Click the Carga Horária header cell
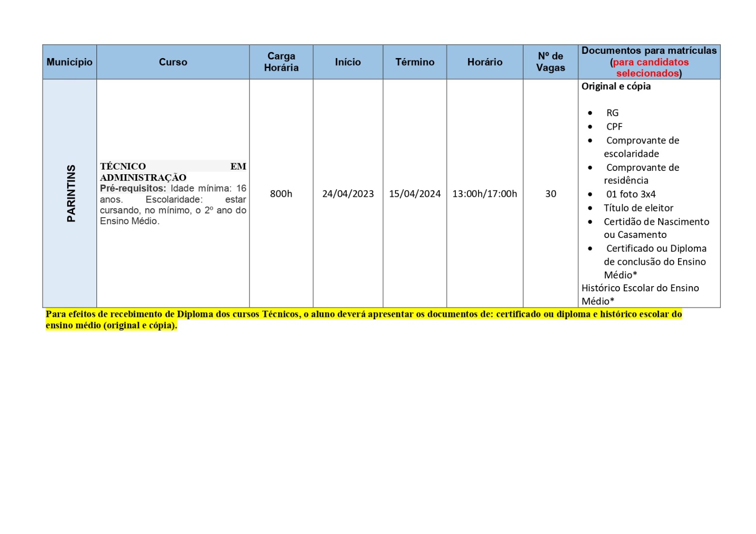Viewport: 756px width, 534px height. pyautogui.click(x=281, y=62)
